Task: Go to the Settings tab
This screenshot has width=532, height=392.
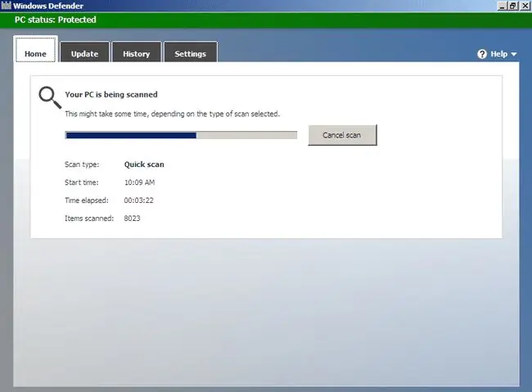Action: tap(191, 52)
